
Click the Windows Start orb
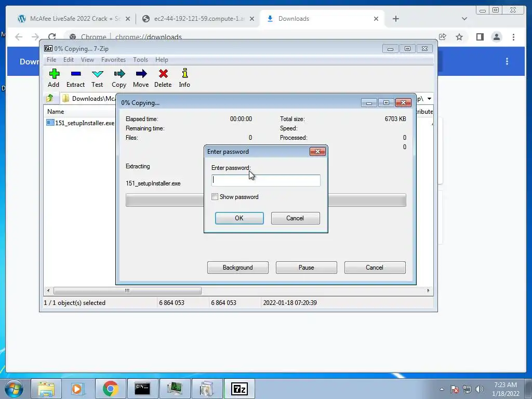[x=14, y=389]
